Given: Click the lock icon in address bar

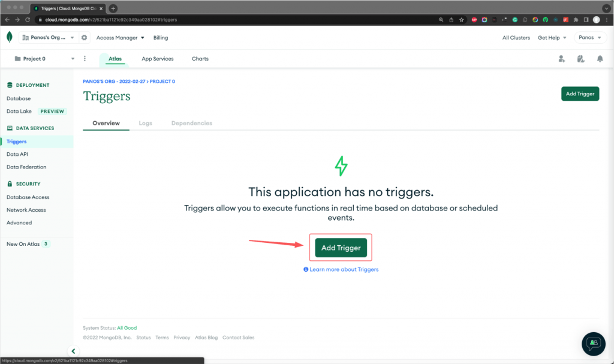Looking at the screenshot, I should pyautogui.click(x=40, y=20).
